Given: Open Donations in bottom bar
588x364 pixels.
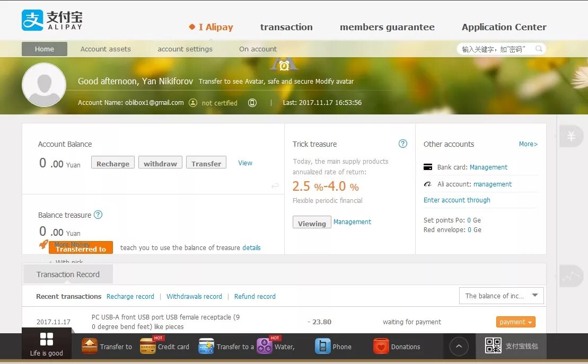Looking at the screenshot, I should coord(397,347).
